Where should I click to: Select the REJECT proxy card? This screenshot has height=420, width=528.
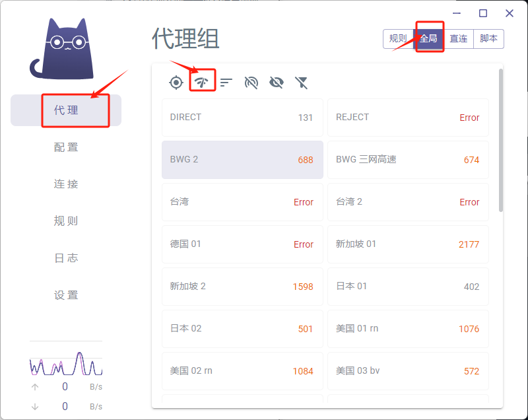click(x=408, y=118)
